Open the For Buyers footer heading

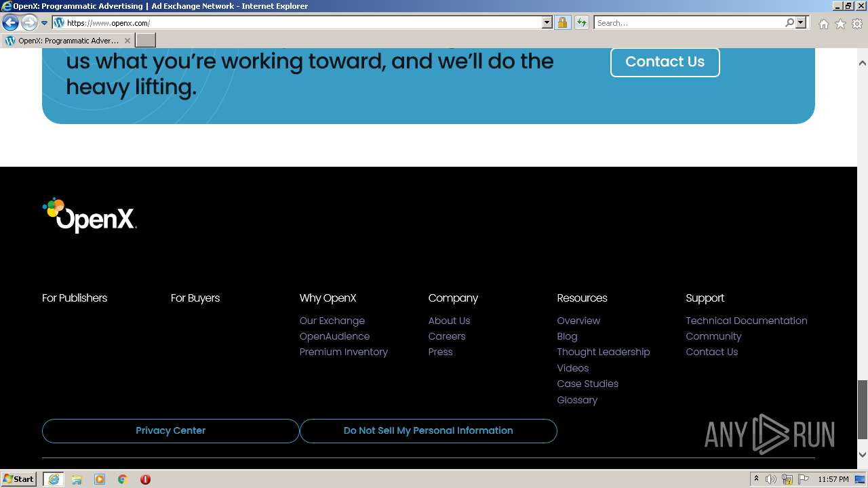point(195,298)
